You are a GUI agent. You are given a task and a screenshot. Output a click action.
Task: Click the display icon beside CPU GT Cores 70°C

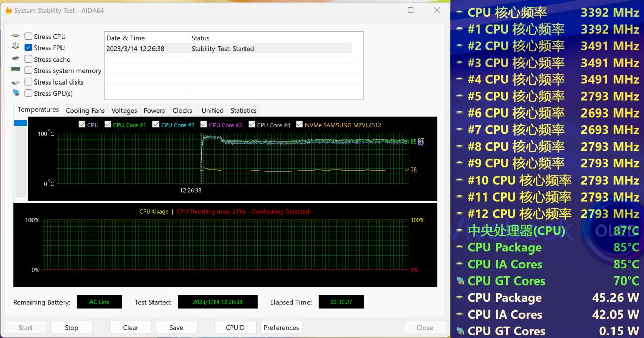(459, 281)
